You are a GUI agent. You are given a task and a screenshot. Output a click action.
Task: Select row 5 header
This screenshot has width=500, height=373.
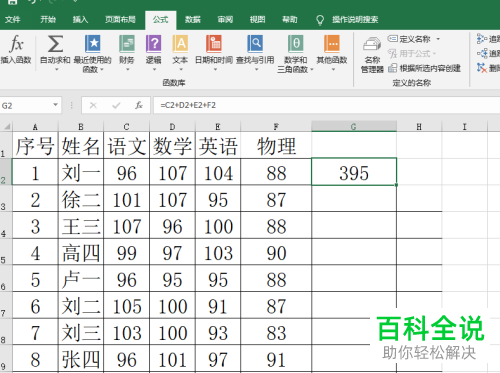(x=5, y=252)
